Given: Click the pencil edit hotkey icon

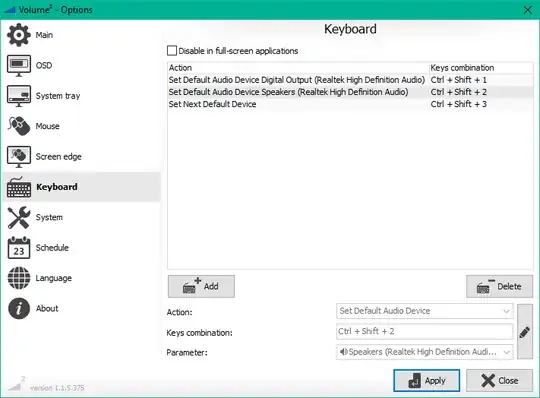Looking at the screenshot, I should pos(525,332).
